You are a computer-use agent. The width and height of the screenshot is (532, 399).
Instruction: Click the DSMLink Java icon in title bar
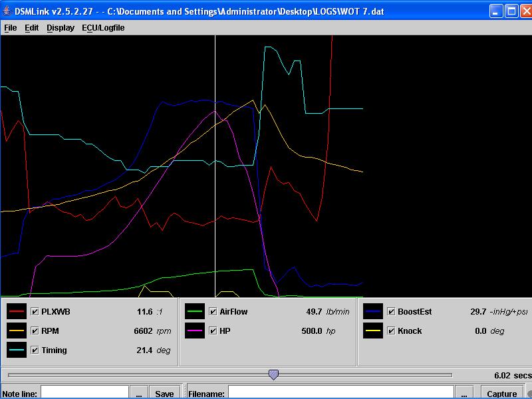(x=7, y=11)
